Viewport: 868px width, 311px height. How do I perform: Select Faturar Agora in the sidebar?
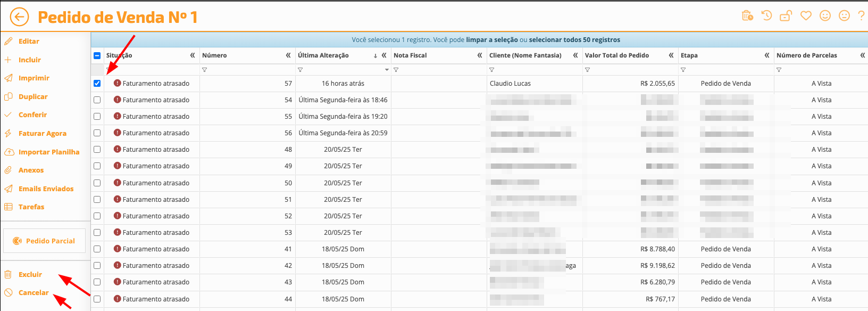tap(42, 134)
